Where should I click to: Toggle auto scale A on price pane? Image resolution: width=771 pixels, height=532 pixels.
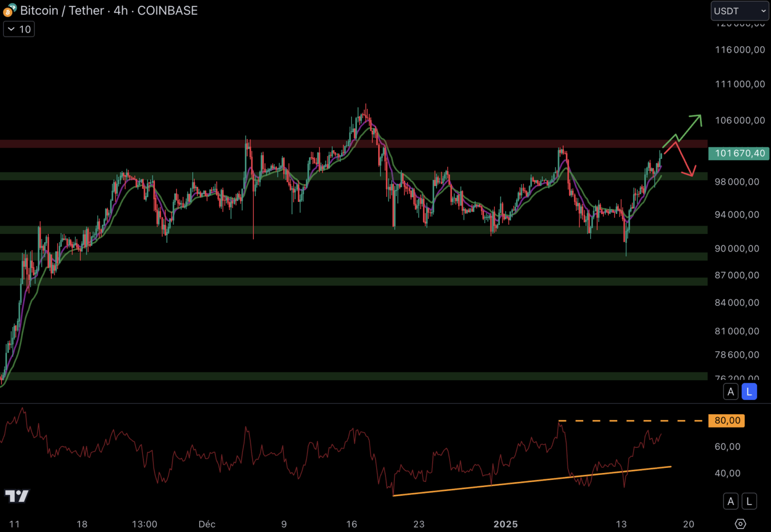click(x=731, y=392)
